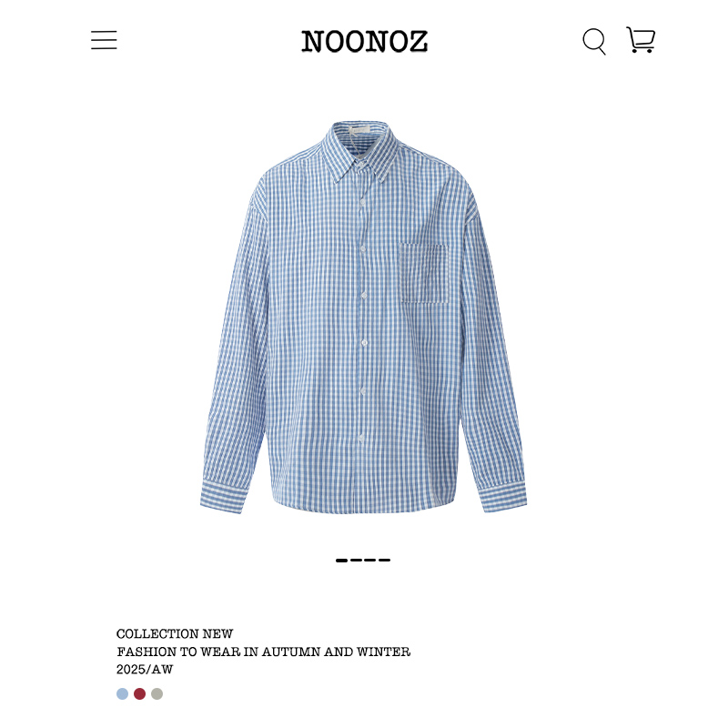The width and height of the screenshot is (728, 728).
Task: Select the dark red color swatch
Action: click(140, 693)
